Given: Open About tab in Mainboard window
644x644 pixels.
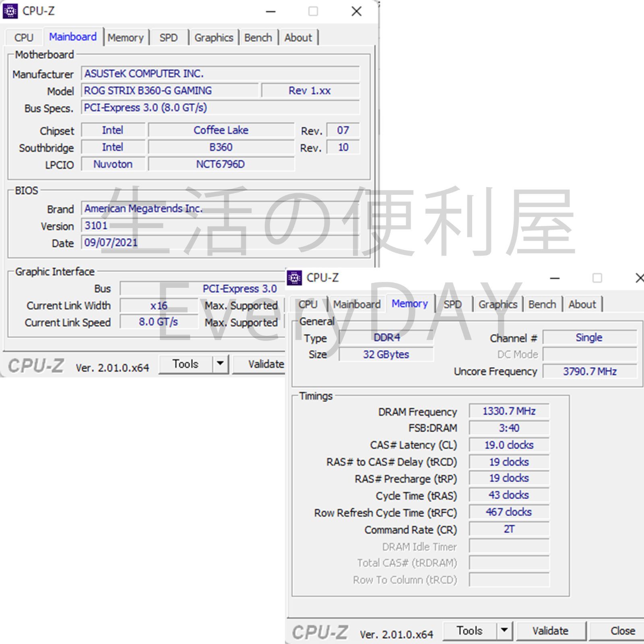Looking at the screenshot, I should (x=298, y=37).
